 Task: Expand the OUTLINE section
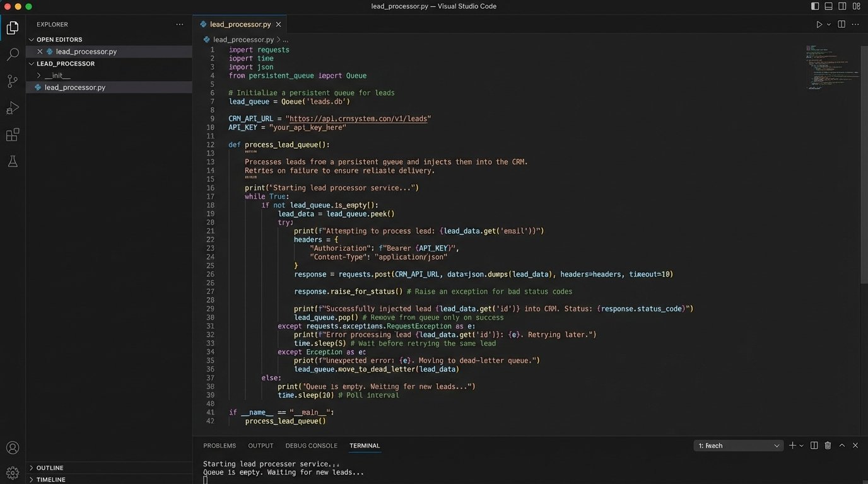click(32, 468)
